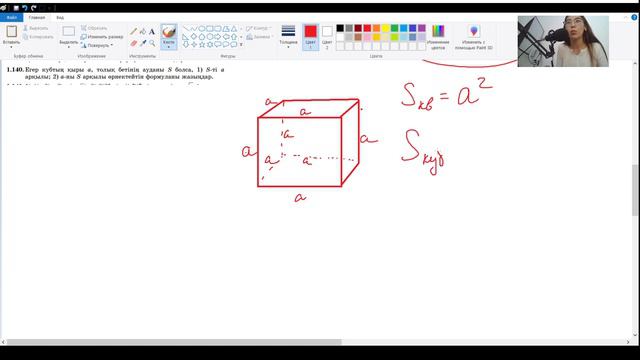Select Color 1 (Цвет 1) red box
The width and height of the screenshot is (640, 360).
click(310, 37)
